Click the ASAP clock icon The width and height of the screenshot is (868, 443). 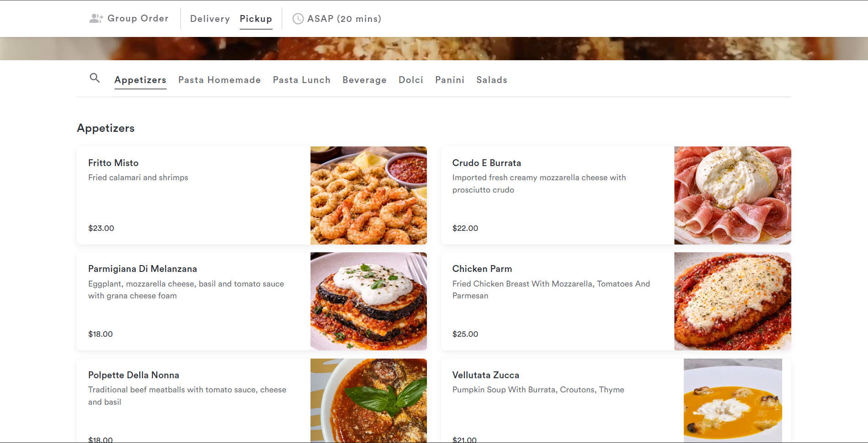point(298,19)
